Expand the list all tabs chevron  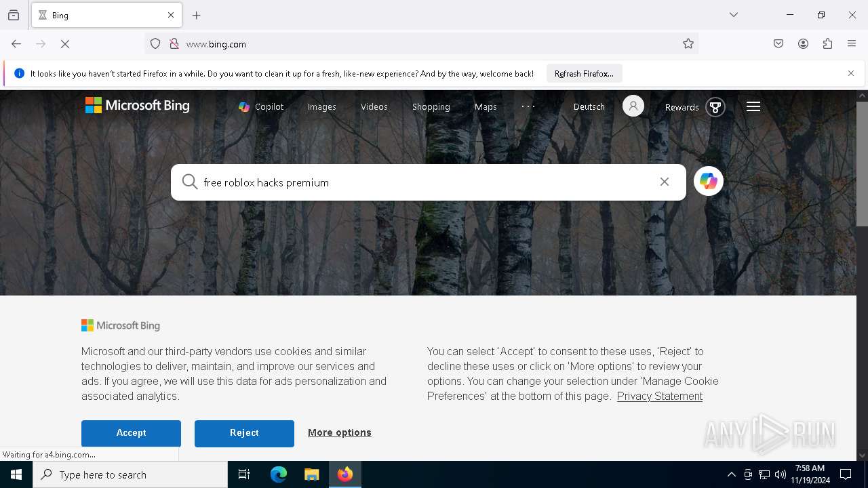point(734,15)
